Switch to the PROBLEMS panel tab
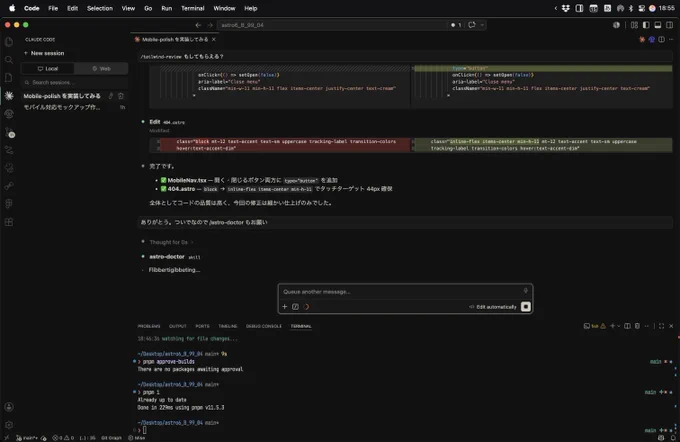This screenshot has height=442, width=680. (149, 326)
